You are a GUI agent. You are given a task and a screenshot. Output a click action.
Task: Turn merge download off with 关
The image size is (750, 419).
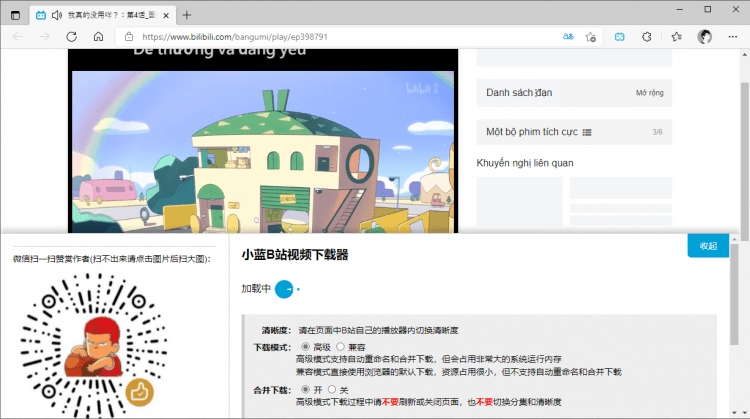[x=331, y=389]
